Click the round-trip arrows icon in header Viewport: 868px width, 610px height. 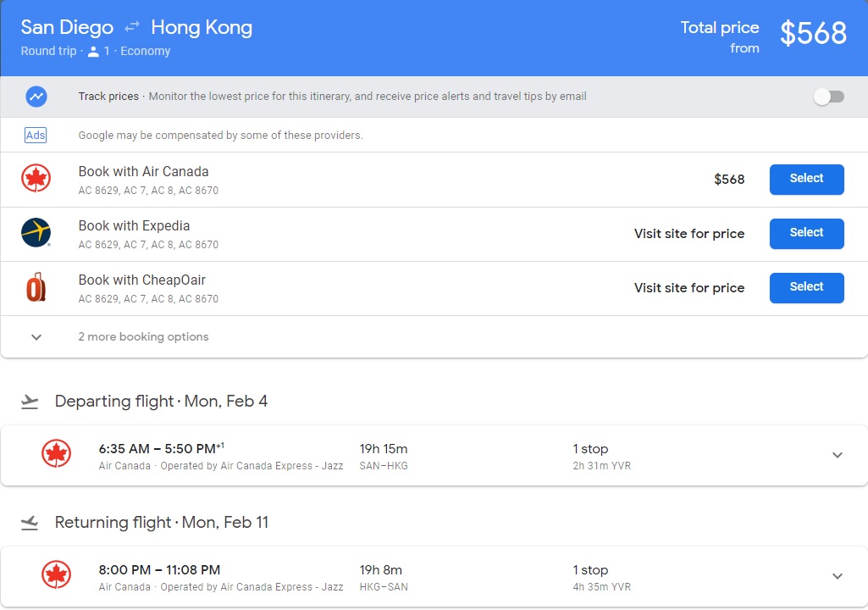click(x=132, y=28)
